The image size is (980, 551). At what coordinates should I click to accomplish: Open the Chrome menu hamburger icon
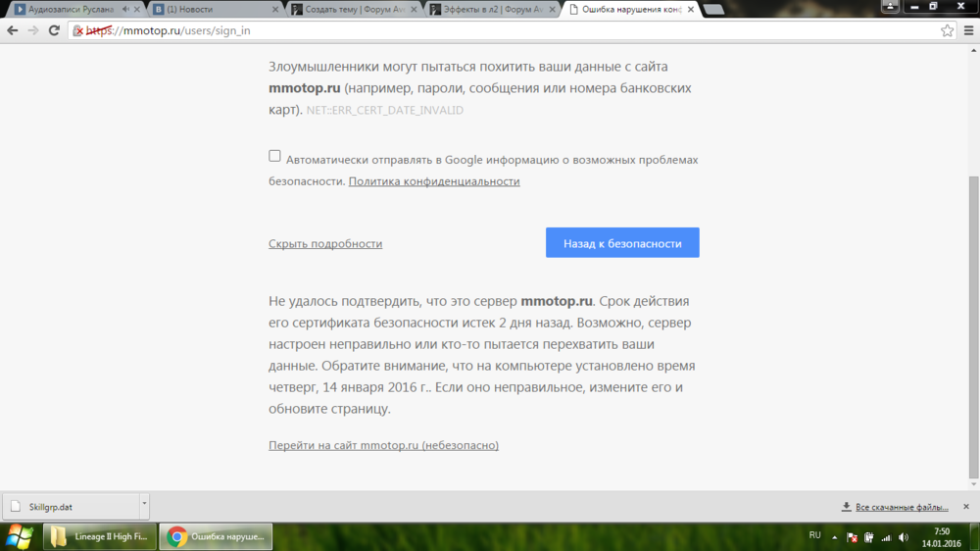click(x=966, y=30)
